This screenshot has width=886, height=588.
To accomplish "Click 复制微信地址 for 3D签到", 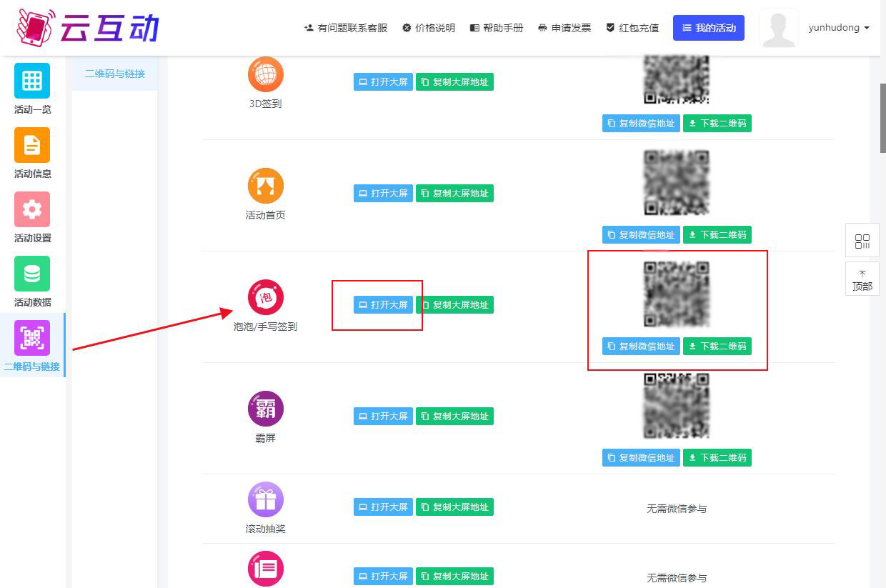I will (x=641, y=124).
